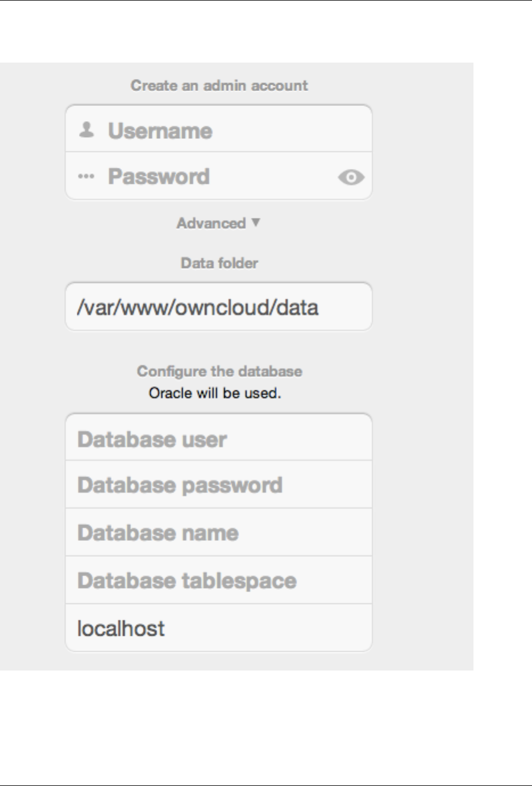Viewport: 532px width, 786px height.
Task: Click the localhost database host field
Action: [219, 628]
